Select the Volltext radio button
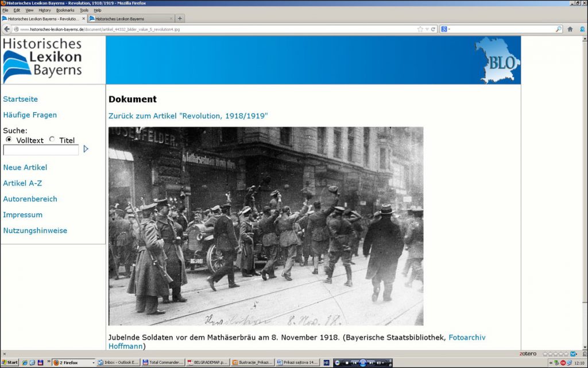The height and width of the screenshot is (368, 588). tap(9, 140)
